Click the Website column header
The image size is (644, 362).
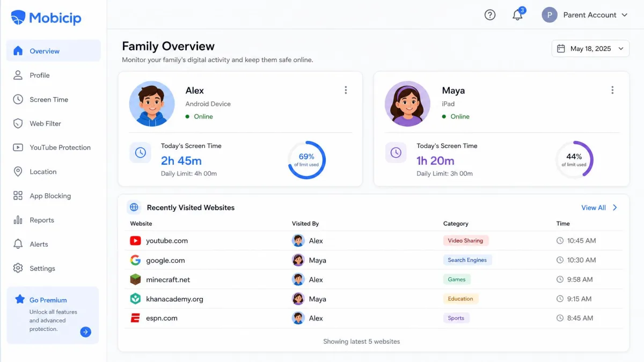(x=141, y=224)
